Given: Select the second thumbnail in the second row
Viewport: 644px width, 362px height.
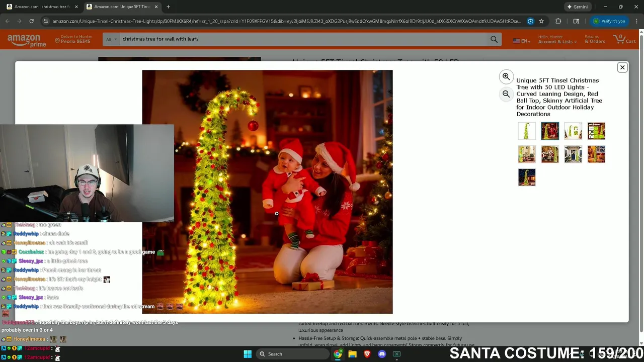Looking at the screenshot, I should coord(550,154).
